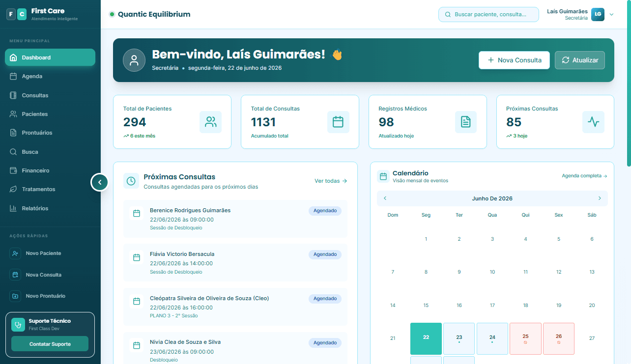
Task: Click calendar icon on Cleópatra Silveira appointment
Action: (x=137, y=301)
